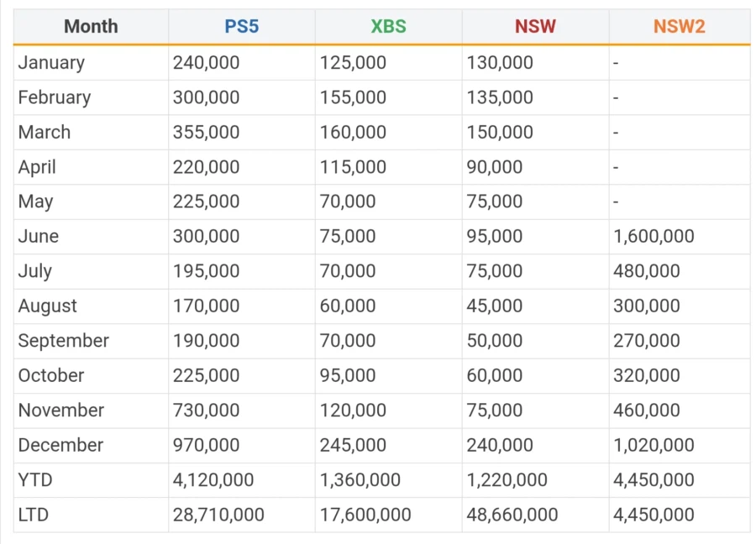Click the XBS column header

click(388, 26)
